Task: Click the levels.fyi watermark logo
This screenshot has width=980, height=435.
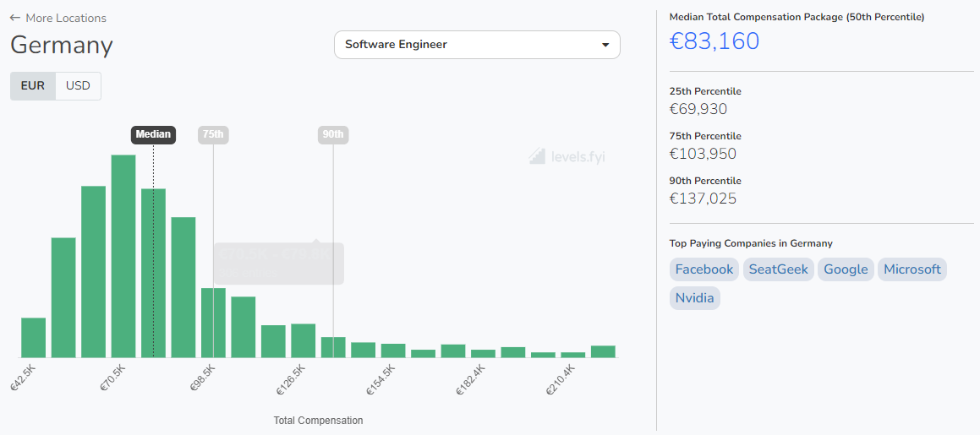Action: pos(567,156)
